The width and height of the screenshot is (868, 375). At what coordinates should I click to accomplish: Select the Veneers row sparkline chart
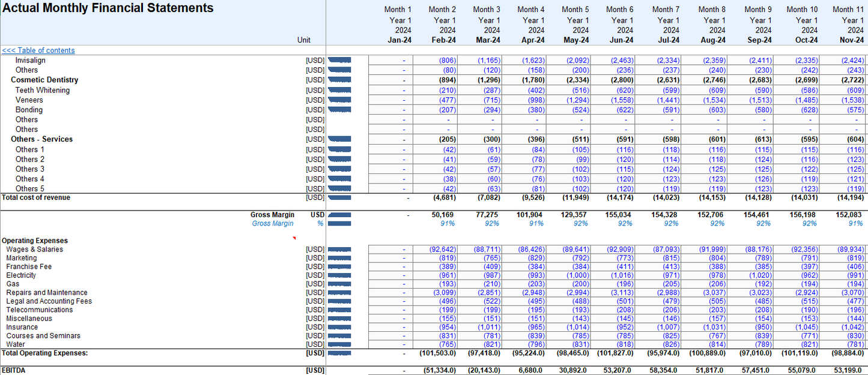(339, 100)
